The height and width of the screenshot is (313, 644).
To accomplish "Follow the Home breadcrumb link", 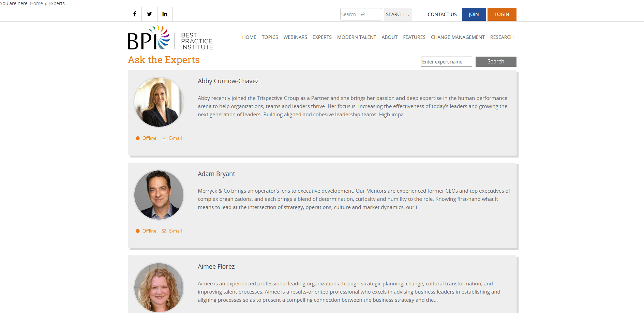I will [x=36, y=3].
